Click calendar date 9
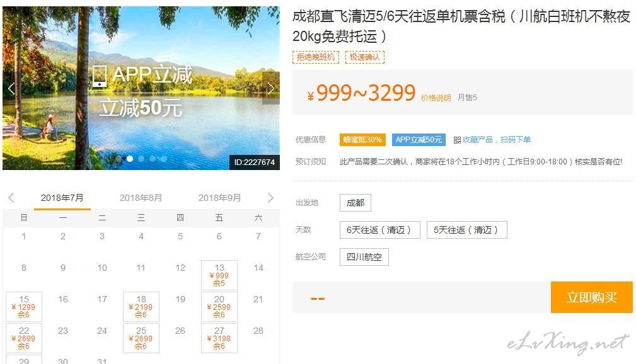The image size is (636, 364). tap(63, 268)
